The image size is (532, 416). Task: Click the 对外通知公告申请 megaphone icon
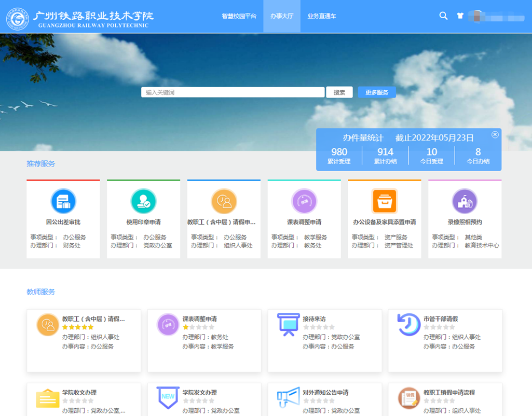click(289, 398)
